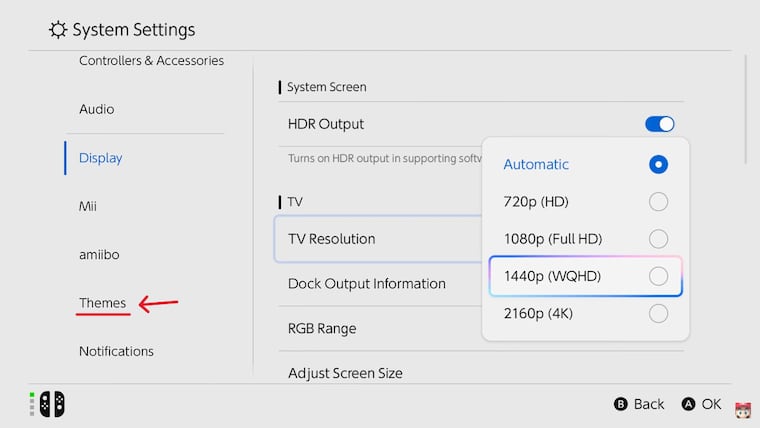The image size is (760, 428).
Task: Open Adjust Screen Size option
Action: tap(345, 373)
